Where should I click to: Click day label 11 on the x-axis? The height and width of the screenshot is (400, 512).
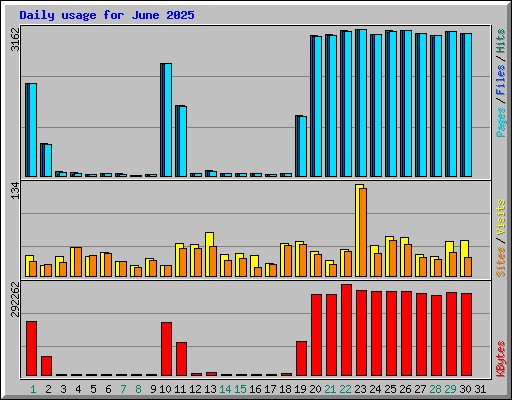[x=180, y=389]
